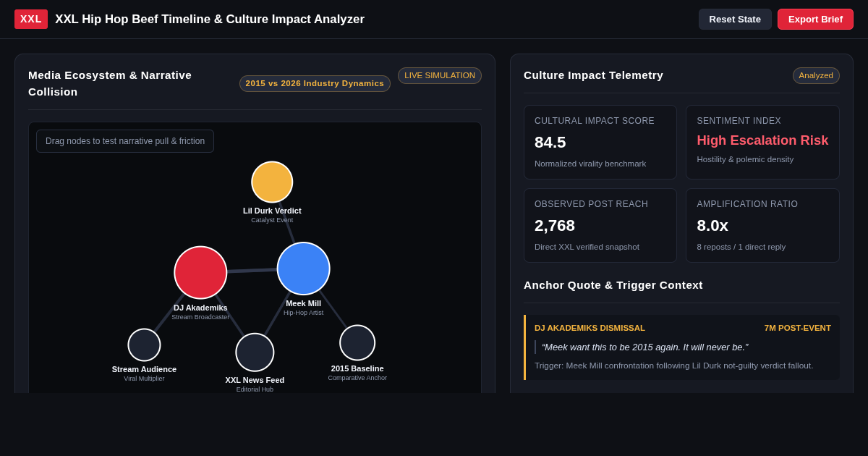Click the Meek Mill node label

(x=304, y=303)
